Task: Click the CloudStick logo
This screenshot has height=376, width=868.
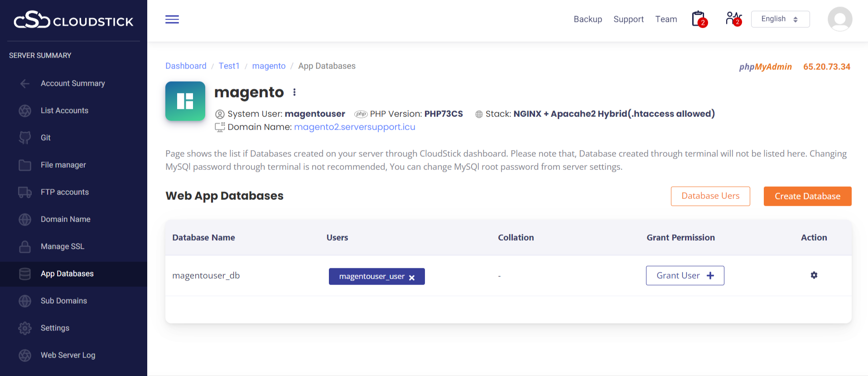Action: 73,20
